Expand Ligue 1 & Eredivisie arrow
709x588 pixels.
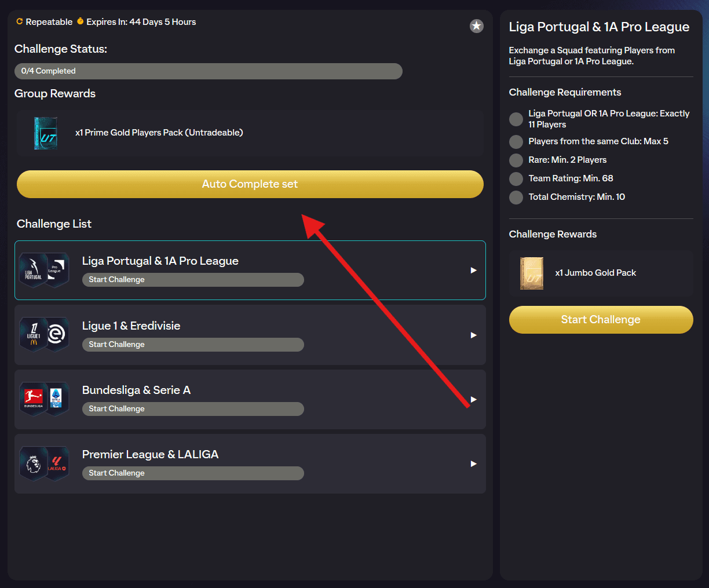coord(473,335)
